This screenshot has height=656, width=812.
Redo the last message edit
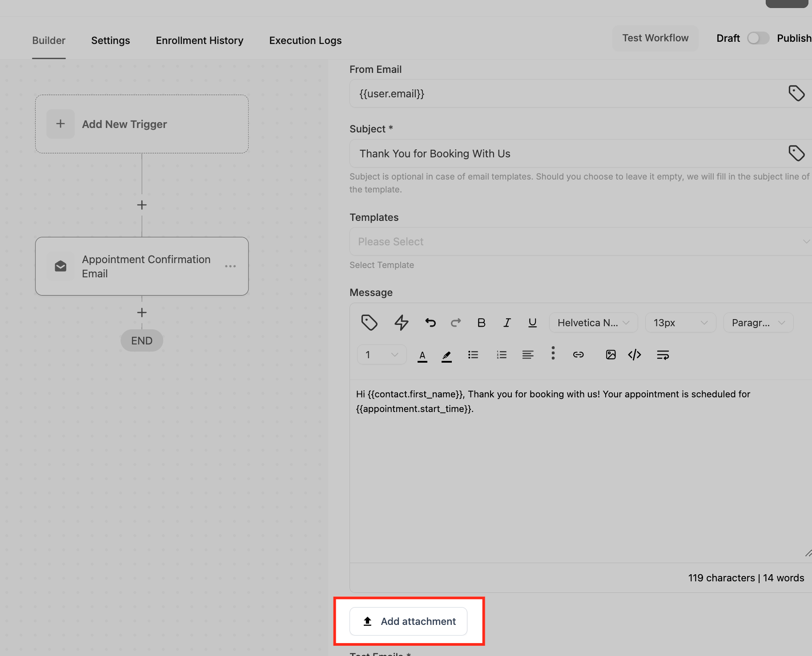click(x=455, y=322)
